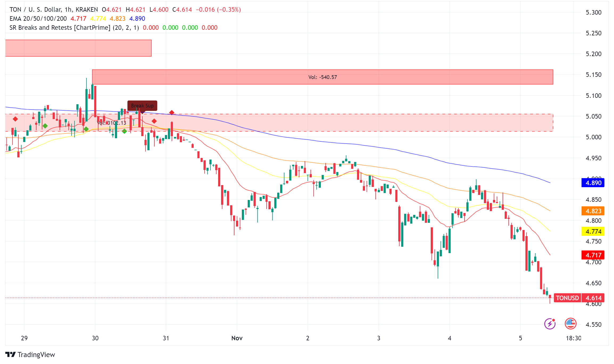Click the SR Breaks and Retests indicator title

pyautogui.click(x=74, y=28)
